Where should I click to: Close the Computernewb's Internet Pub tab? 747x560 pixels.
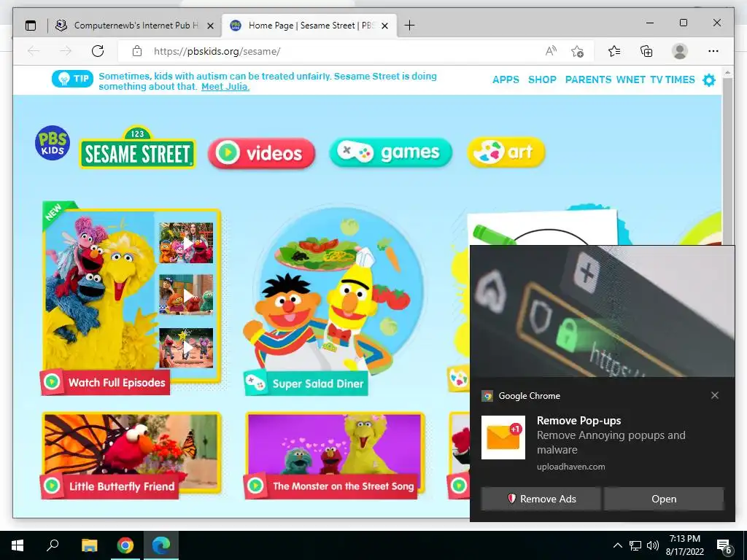210,26
